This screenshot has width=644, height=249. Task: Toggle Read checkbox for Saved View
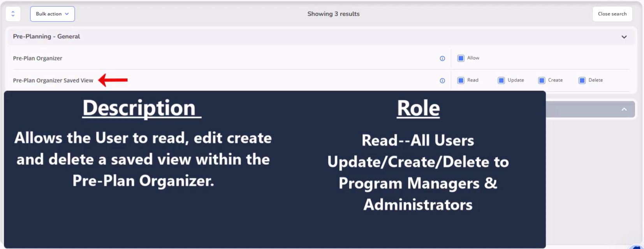click(x=461, y=80)
